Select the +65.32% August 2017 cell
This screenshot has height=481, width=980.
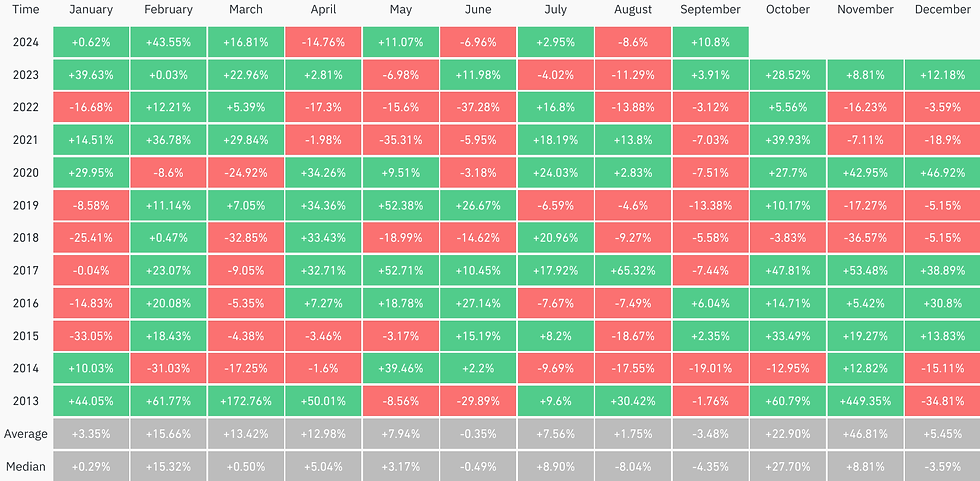coord(633,270)
